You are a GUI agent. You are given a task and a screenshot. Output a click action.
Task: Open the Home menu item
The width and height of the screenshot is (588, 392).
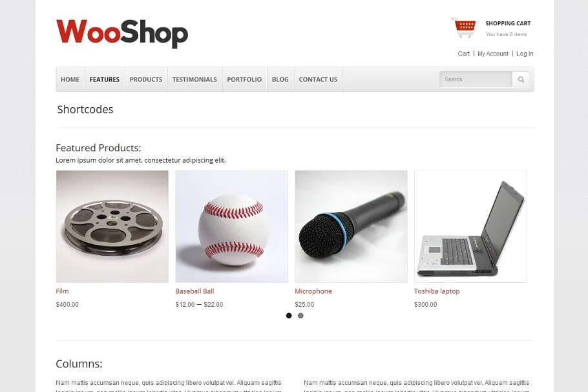click(x=70, y=79)
